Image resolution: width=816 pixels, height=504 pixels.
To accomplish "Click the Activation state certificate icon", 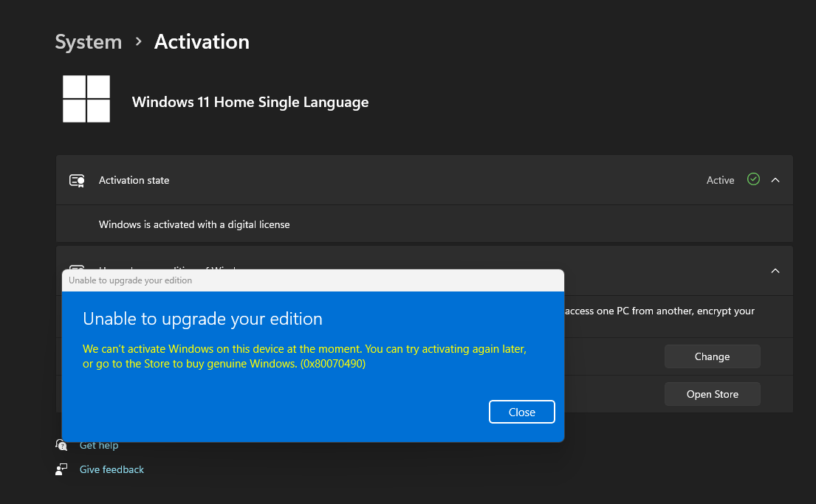I will click(x=77, y=181).
